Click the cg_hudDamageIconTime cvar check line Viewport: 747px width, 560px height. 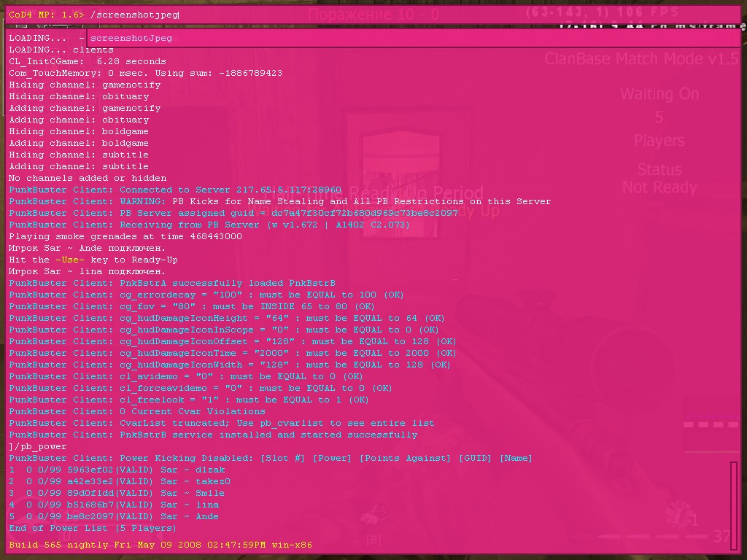[233, 354]
